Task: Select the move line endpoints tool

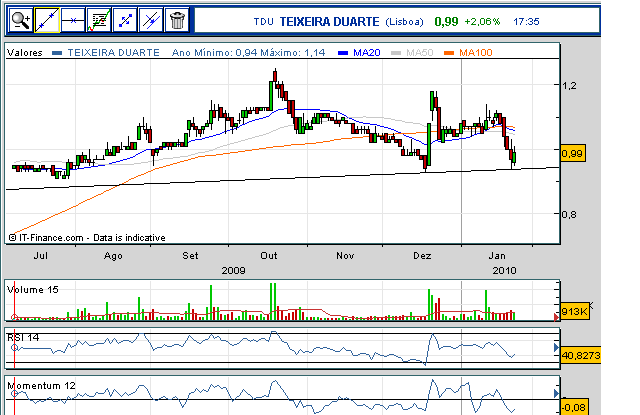Action: click(125, 20)
